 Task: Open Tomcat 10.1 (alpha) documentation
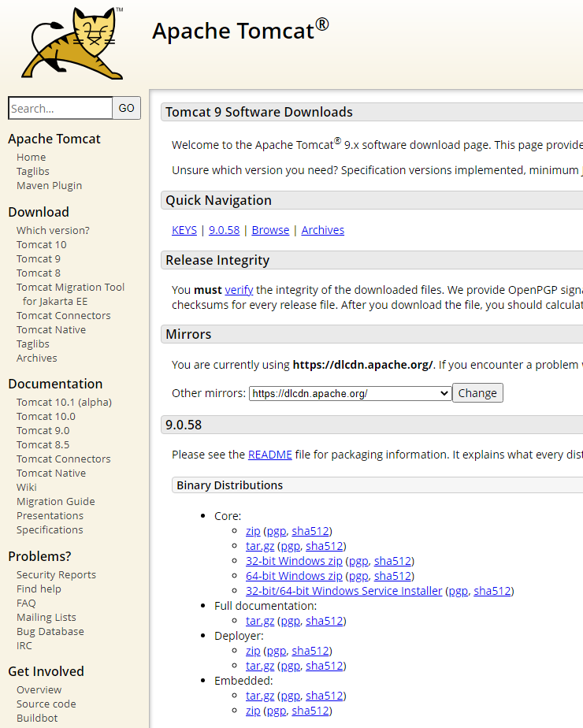pos(64,402)
